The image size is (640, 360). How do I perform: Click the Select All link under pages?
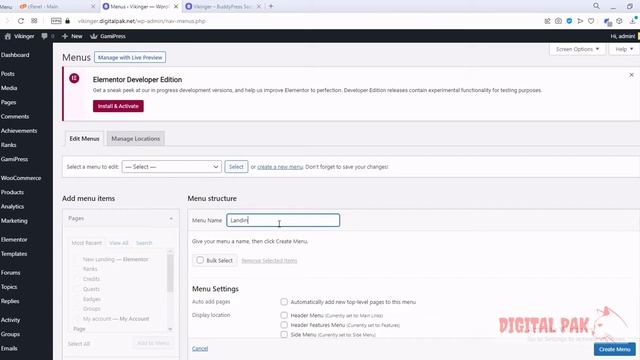click(x=79, y=344)
